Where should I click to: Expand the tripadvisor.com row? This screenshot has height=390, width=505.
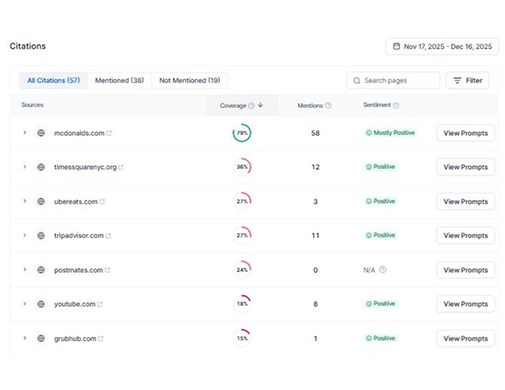[x=25, y=235]
